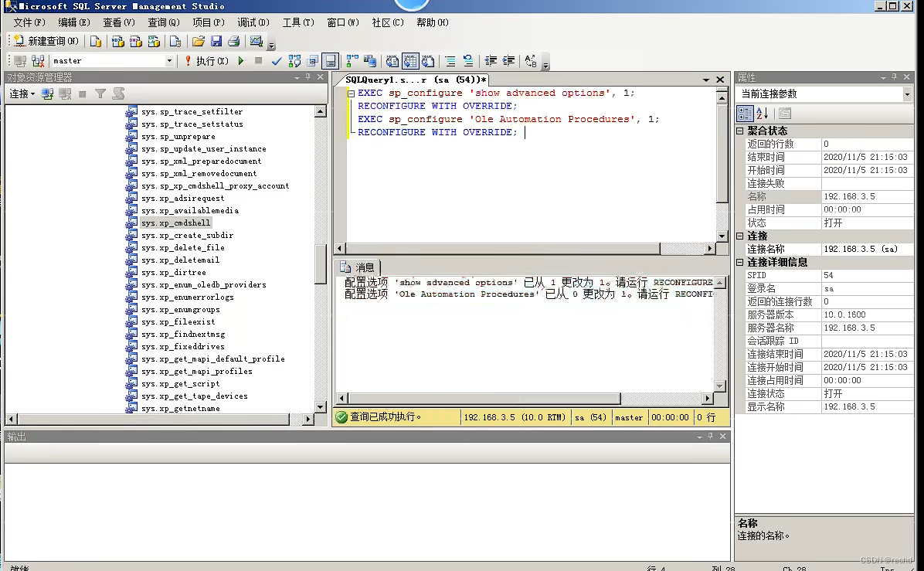The height and width of the screenshot is (571, 924).
Task: Click the Decrease Indent icon
Action: (x=491, y=61)
